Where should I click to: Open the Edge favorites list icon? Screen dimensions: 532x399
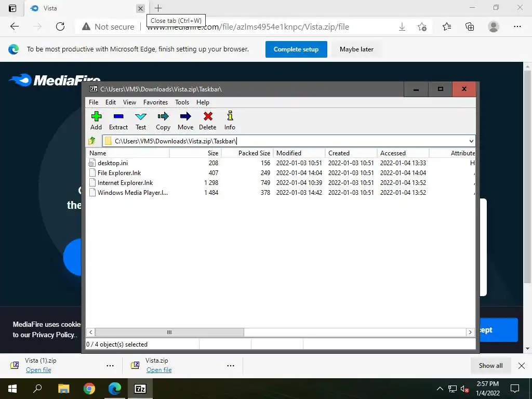point(447,26)
